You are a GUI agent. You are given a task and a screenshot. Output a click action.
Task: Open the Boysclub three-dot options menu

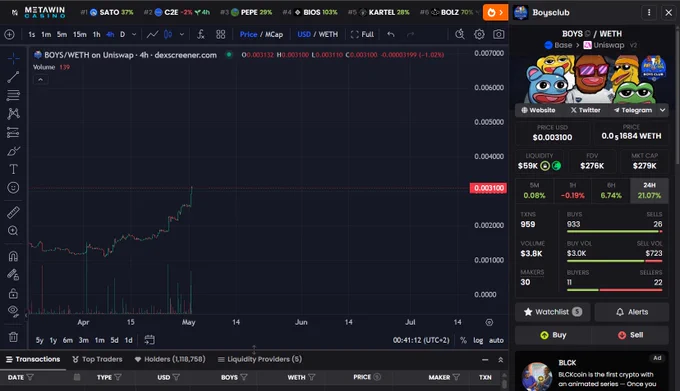click(x=649, y=13)
